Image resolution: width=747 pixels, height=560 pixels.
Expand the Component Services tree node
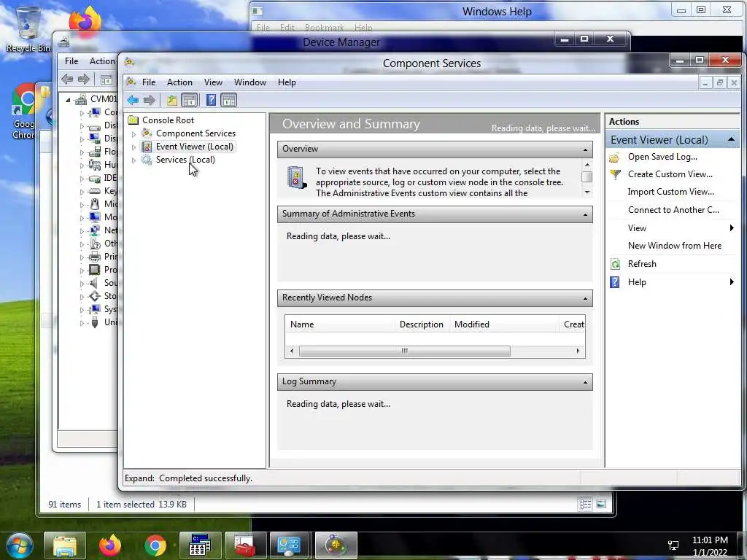[134, 134]
